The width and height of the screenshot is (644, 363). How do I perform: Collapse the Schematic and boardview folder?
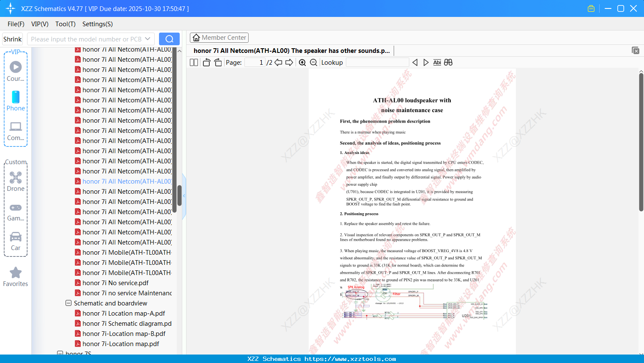69,303
